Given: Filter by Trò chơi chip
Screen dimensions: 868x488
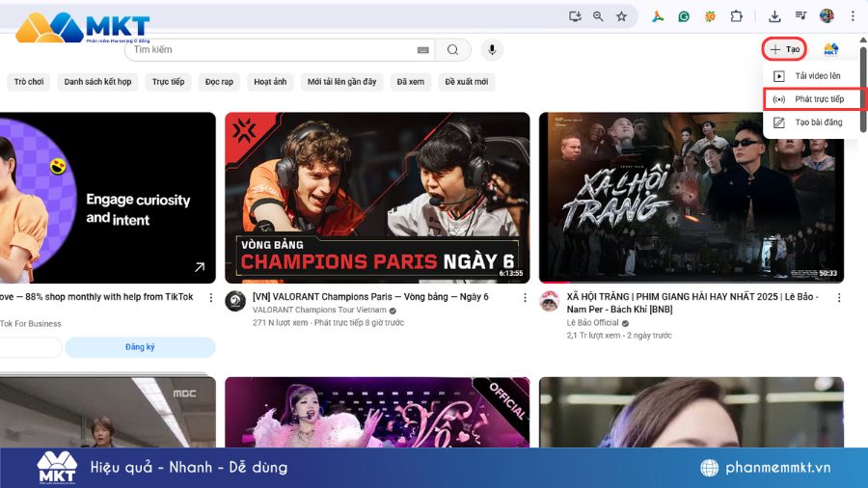Looking at the screenshot, I should (x=29, y=82).
